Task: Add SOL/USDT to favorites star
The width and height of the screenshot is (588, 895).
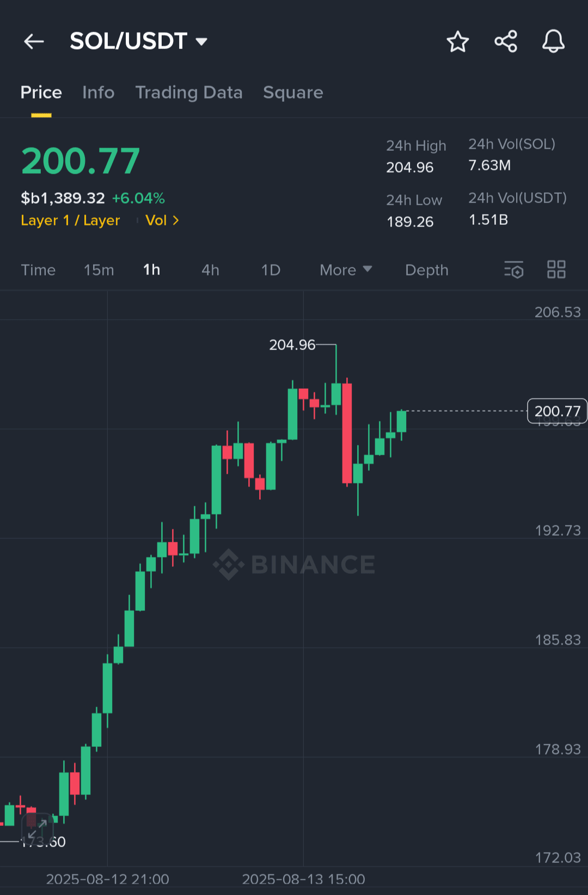Action: 458,41
